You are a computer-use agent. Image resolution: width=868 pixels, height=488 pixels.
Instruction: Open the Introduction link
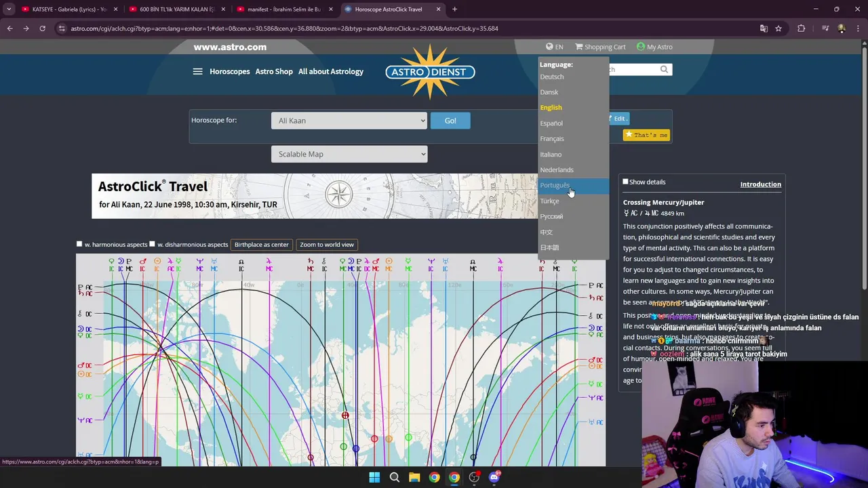click(x=760, y=184)
